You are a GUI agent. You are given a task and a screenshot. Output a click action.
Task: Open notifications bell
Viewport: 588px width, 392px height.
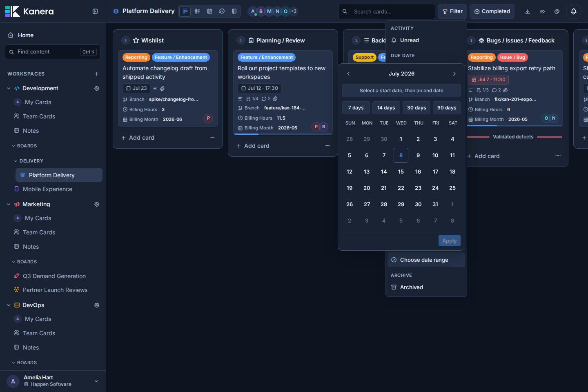573,11
